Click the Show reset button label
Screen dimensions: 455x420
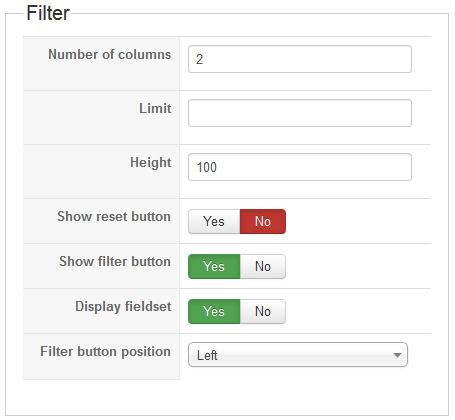coord(114,216)
